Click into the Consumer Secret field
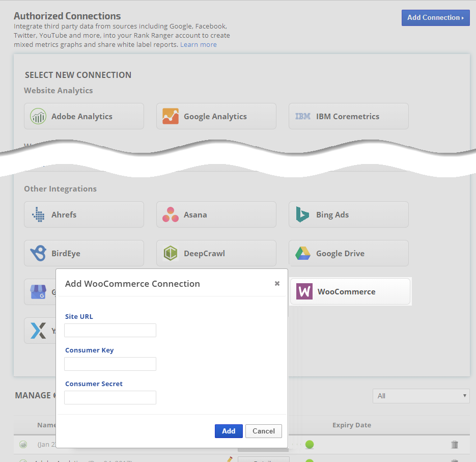Viewport: 476px width, 462px height. point(110,398)
